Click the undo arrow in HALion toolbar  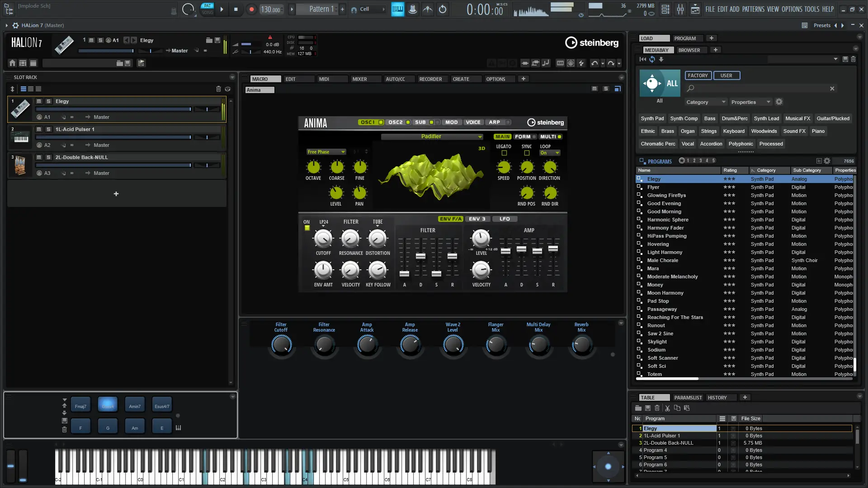coord(594,63)
